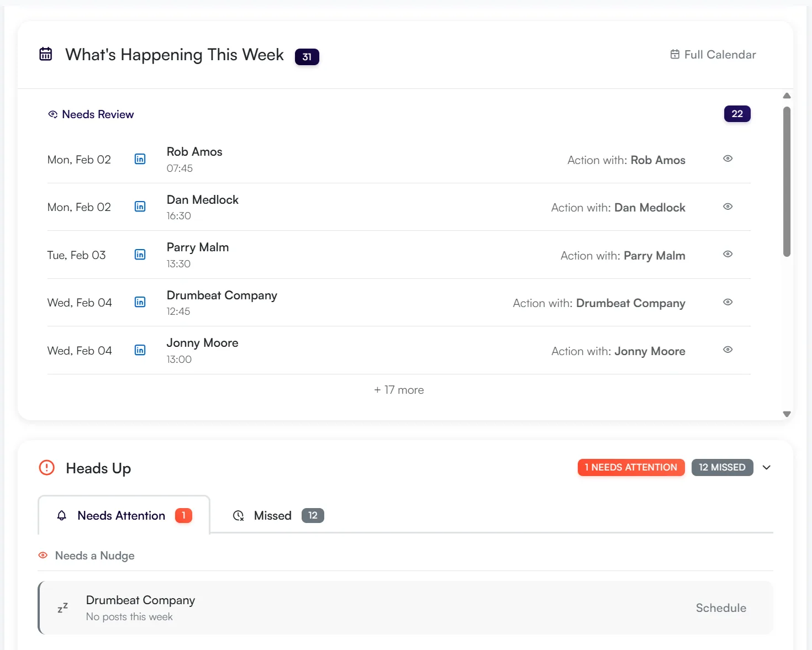Image resolution: width=812 pixels, height=650 pixels.
Task: Toggle the eye icon for Drumbeat Company action
Action: click(727, 302)
